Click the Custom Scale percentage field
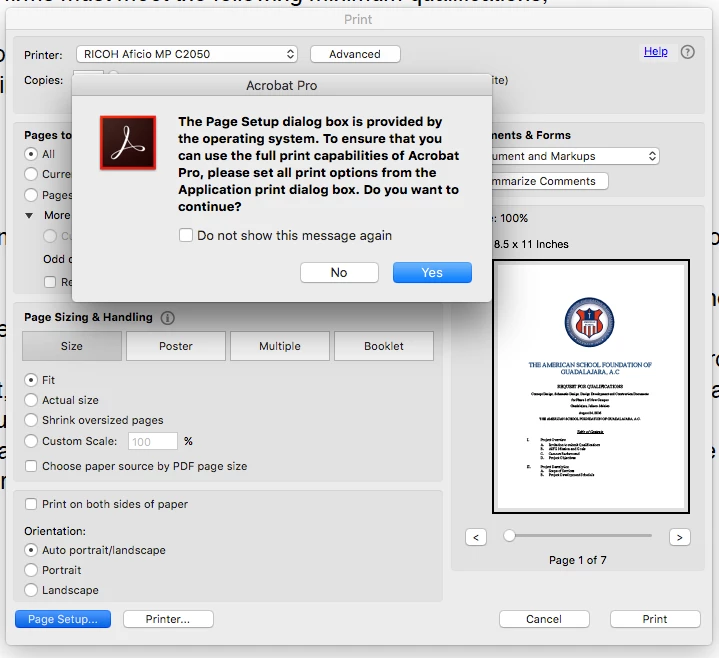The width and height of the screenshot is (719, 658). click(x=153, y=442)
